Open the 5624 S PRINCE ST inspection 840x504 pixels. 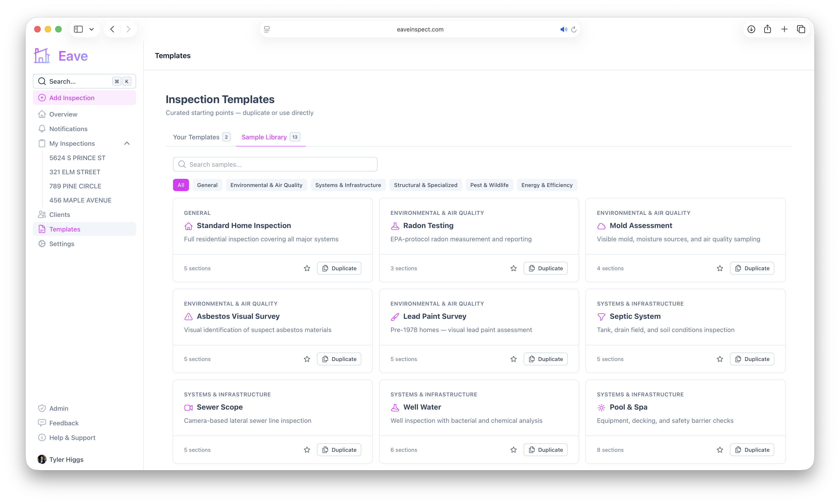(78, 158)
